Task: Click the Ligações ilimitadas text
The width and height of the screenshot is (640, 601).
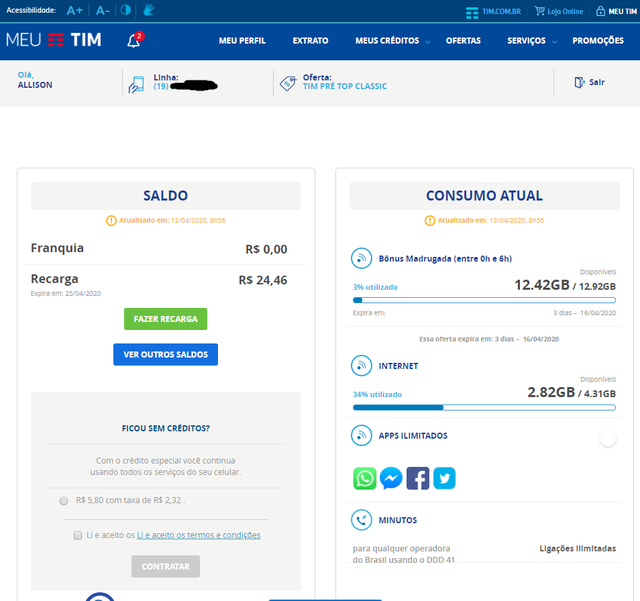Action: coord(578,548)
